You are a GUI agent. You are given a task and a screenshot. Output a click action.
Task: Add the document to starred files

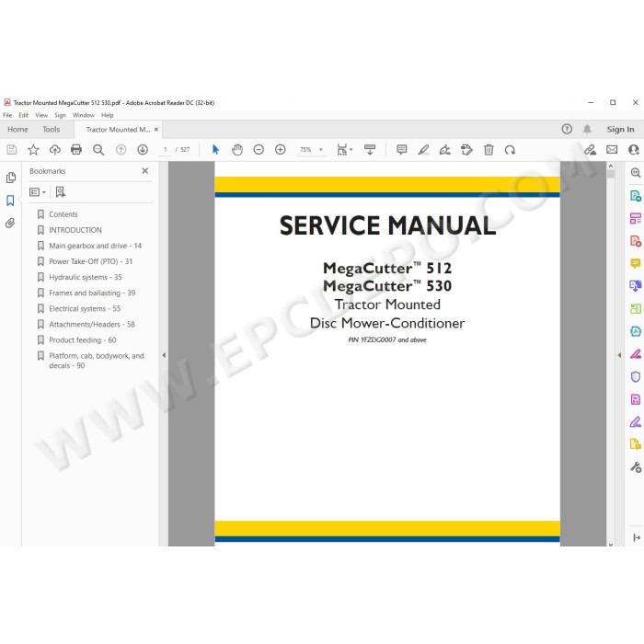tap(33, 150)
